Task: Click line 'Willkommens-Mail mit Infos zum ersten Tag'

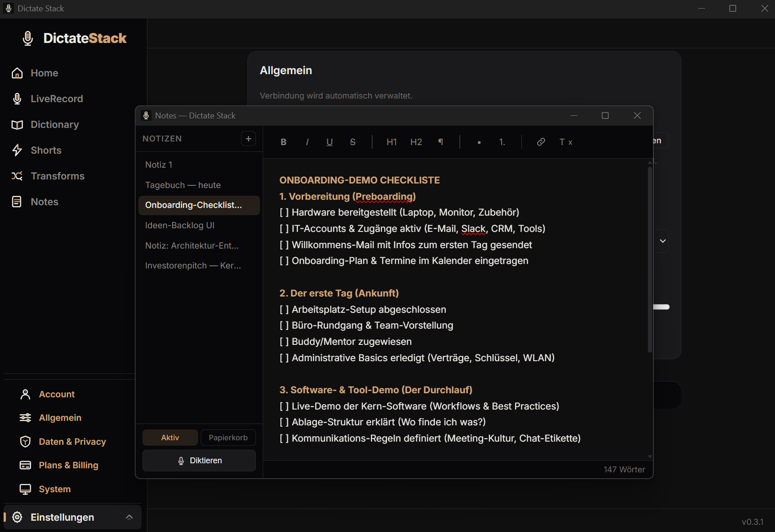Action: point(406,245)
